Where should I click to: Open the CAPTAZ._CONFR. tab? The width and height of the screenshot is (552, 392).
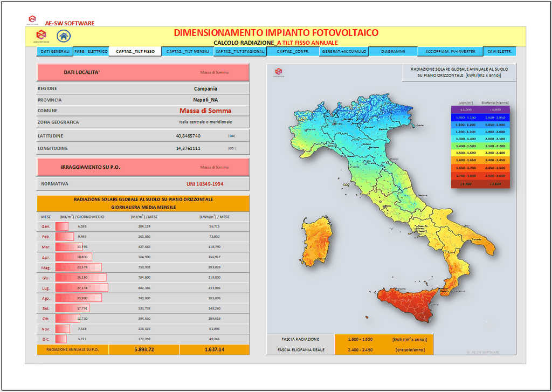[293, 52]
